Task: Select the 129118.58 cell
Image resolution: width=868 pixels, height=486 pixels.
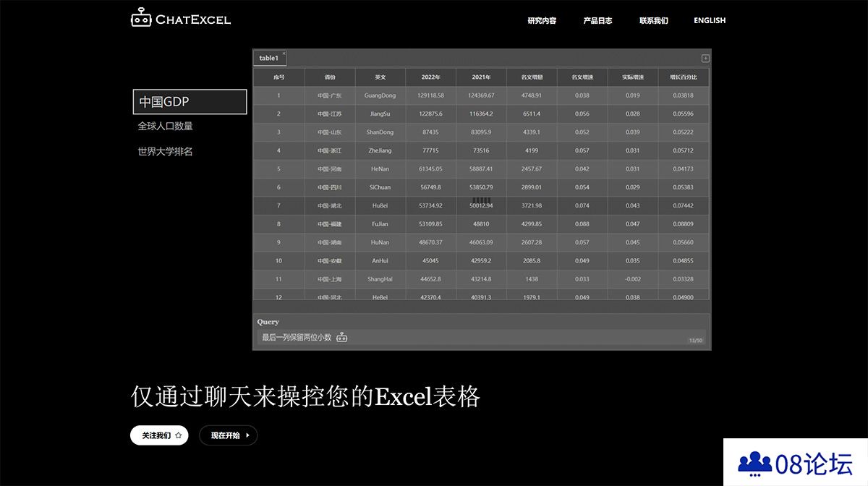Action: [x=430, y=95]
